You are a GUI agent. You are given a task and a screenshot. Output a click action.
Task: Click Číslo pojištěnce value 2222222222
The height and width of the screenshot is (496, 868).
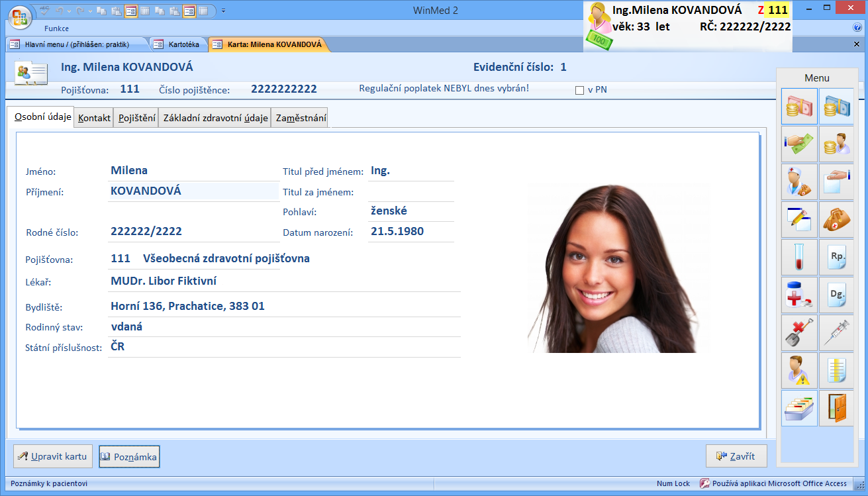click(284, 89)
